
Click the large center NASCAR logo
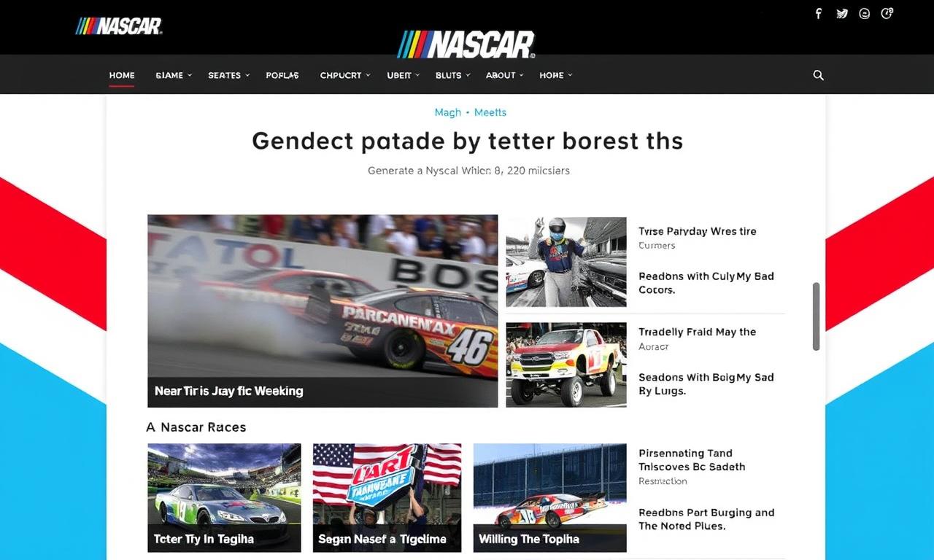[466, 44]
